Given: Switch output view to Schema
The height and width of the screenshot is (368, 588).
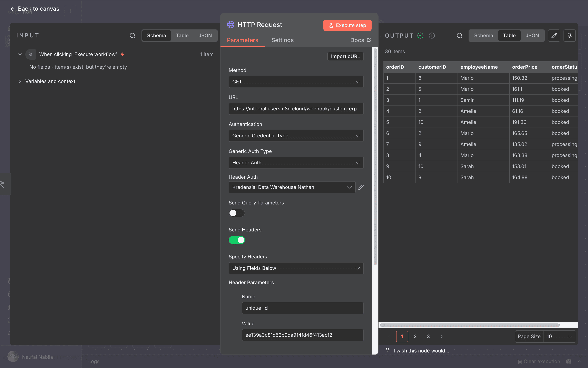Looking at the screenshot, I should (x=483, y=36).
